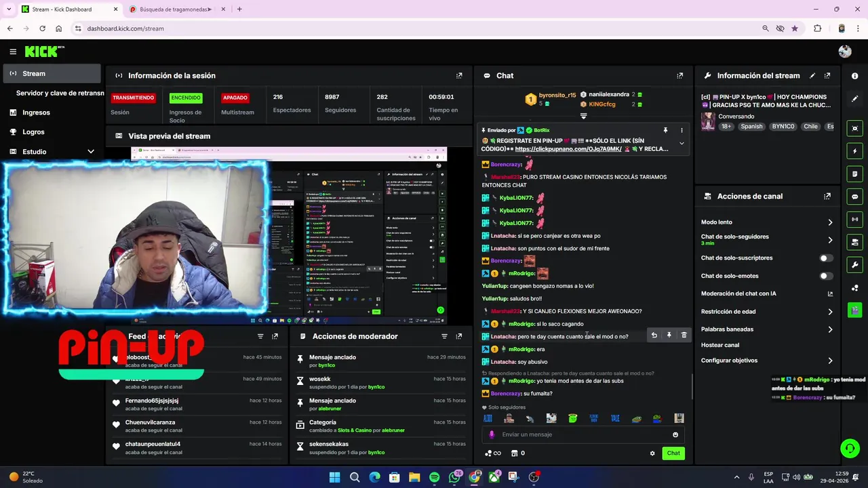Open chat settings gear
868x488 pixels.
652,453
